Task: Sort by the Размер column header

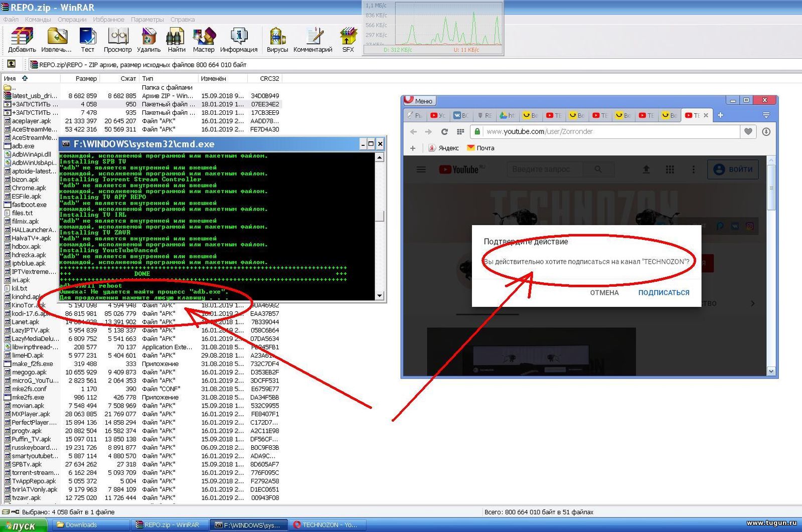Action: [x=80, y=78]
